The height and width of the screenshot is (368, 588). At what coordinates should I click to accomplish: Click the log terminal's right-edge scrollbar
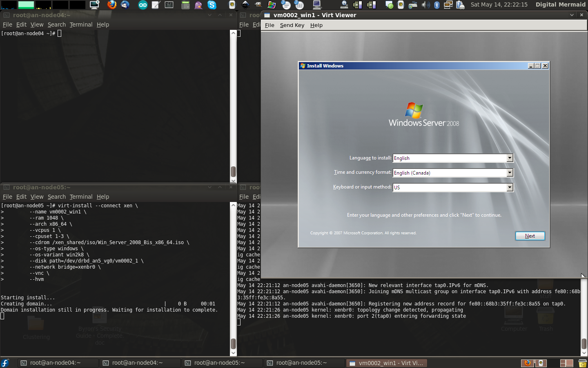[x=584, y=317]
